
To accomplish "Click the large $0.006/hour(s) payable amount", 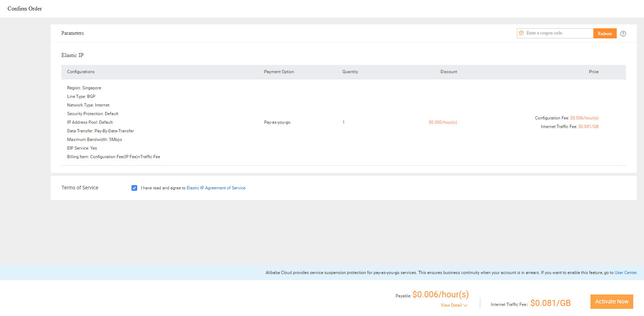I will [x=440, y=294].
